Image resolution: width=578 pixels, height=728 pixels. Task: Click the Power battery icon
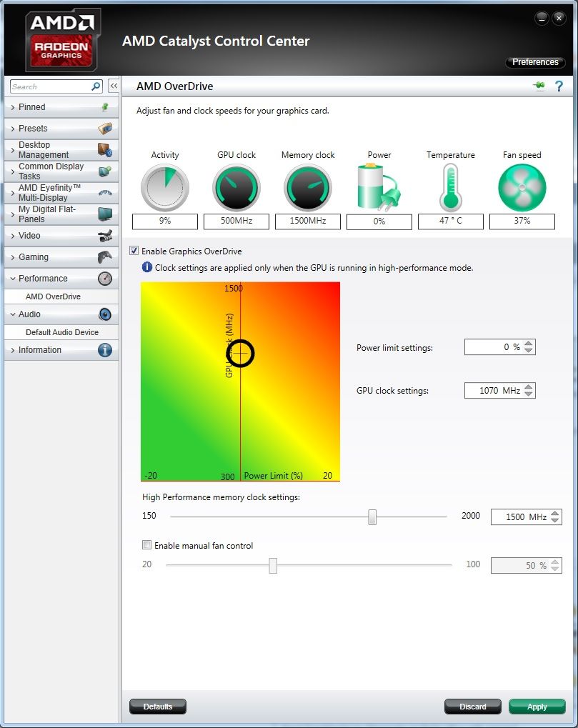pyautogui.click(x=379, y=188)
